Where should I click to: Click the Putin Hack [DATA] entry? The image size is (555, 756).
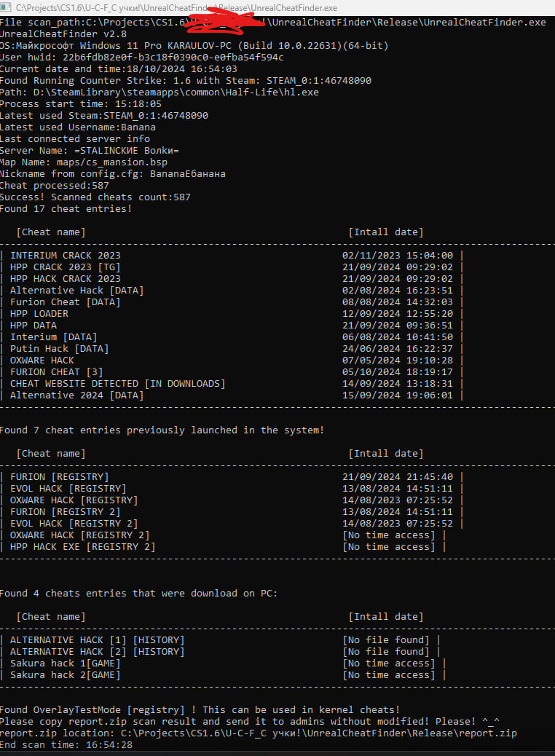coord(232,349)
